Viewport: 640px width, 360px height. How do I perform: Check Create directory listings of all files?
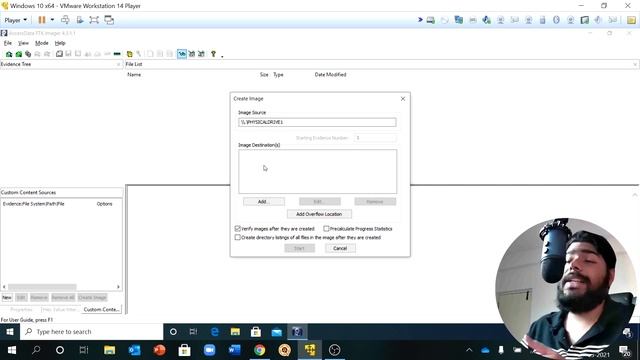238,237
